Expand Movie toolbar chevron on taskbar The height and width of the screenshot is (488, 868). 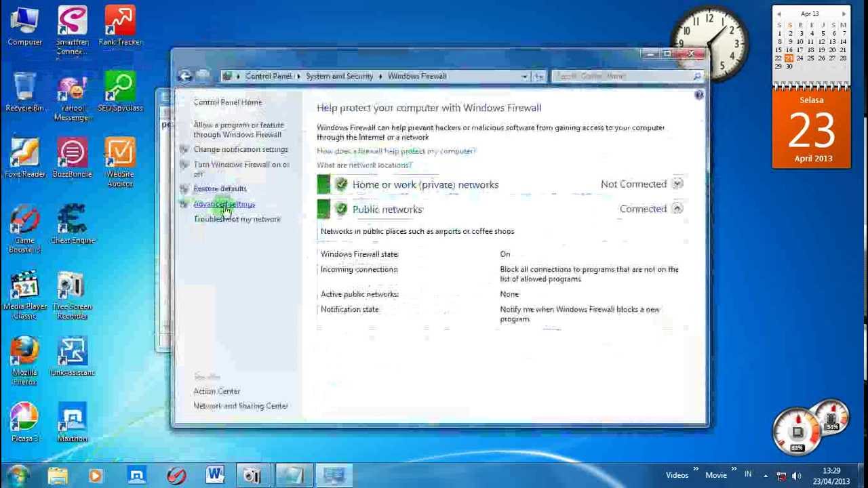pyautogui.click(x=735, y=470)
